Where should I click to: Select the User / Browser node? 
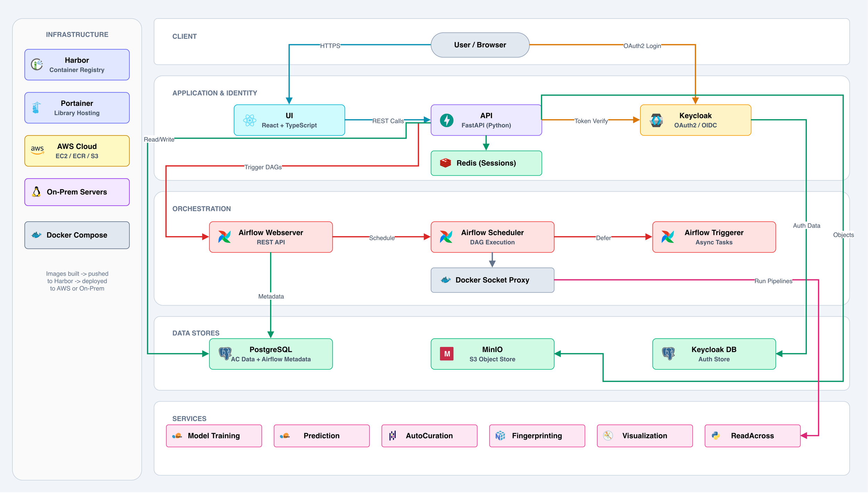point(480,45)
